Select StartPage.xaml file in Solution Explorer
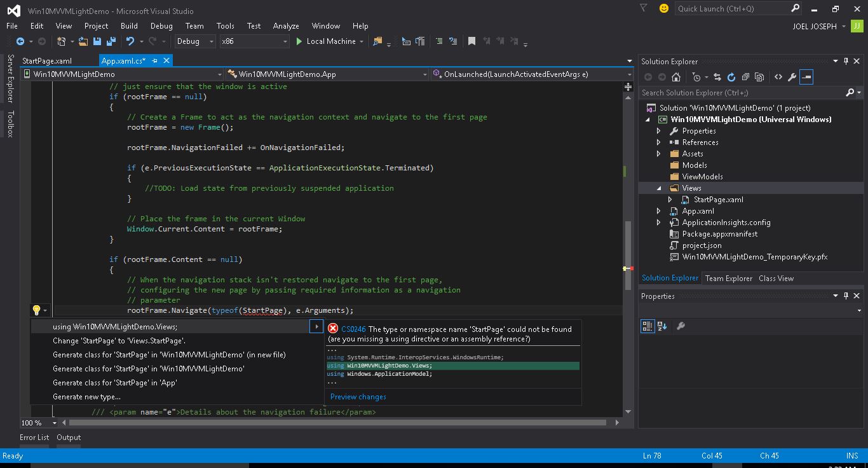Image resolution: width=868 pixels, height=468 pixels. (718, 200)
